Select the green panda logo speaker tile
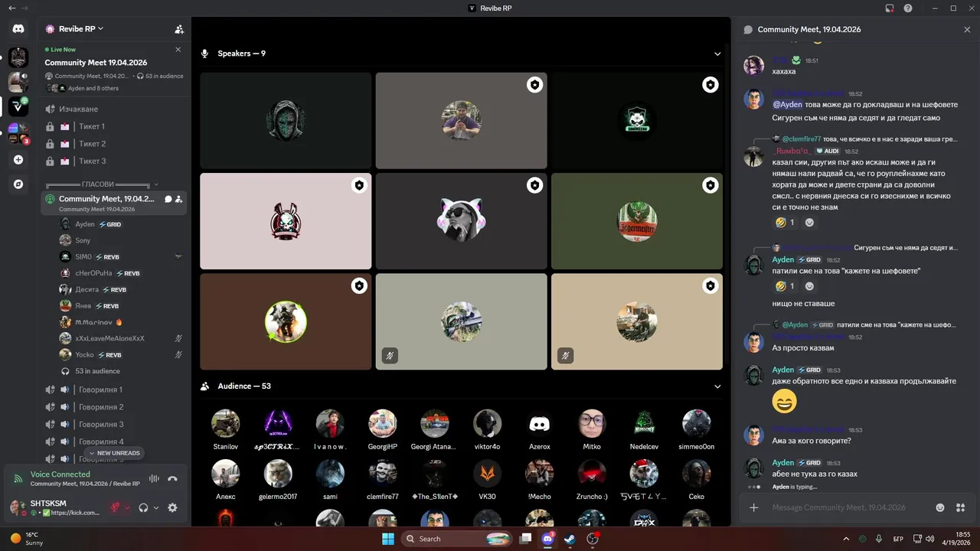Screen dimensions: 980x551 [637, 121]
